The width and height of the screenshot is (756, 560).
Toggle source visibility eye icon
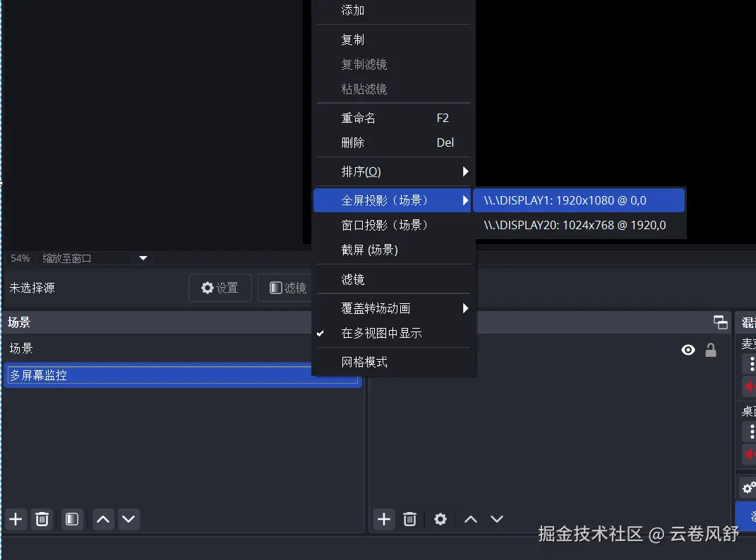tap(688, 350)
